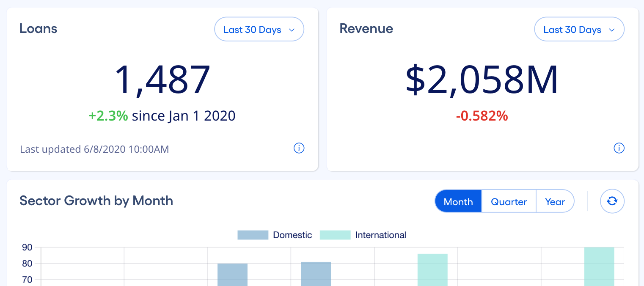Click the +2.3% growth indicator

[x=108, y=115]
